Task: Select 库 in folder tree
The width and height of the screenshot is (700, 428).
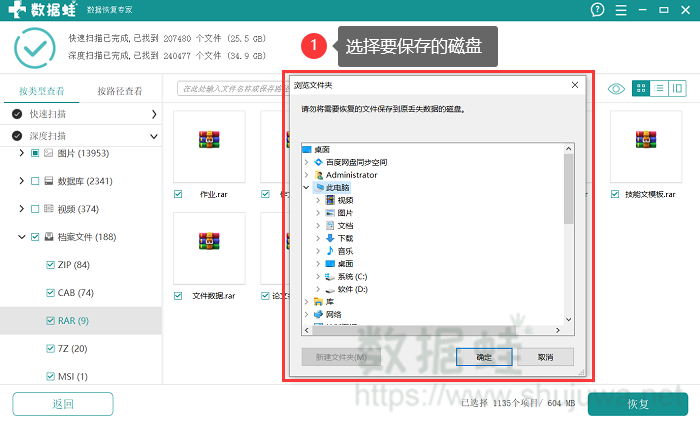Action: tap(329, 302)
